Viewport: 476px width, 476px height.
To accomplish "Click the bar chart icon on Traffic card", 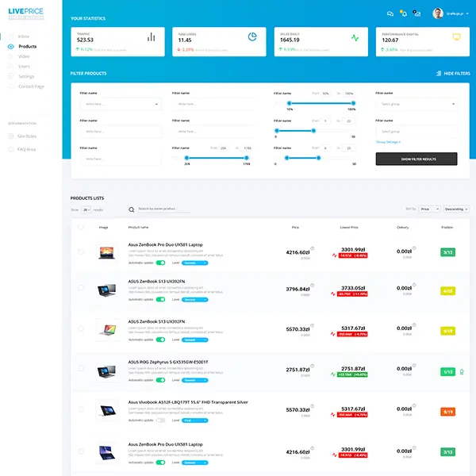I will (x=151, y=37).
